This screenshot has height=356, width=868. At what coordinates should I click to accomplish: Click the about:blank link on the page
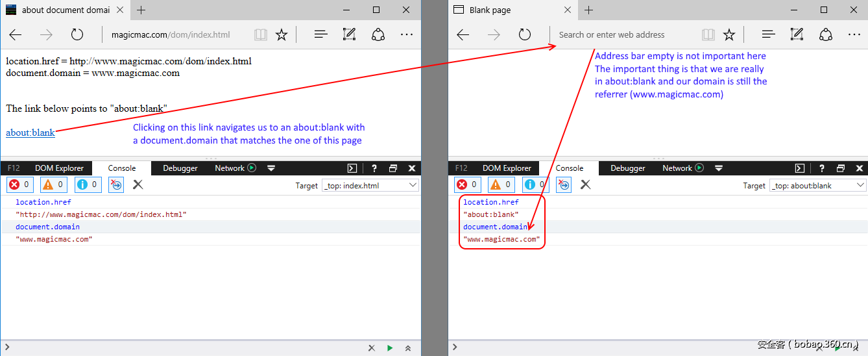pyautogui.click(x=30, y=133)
